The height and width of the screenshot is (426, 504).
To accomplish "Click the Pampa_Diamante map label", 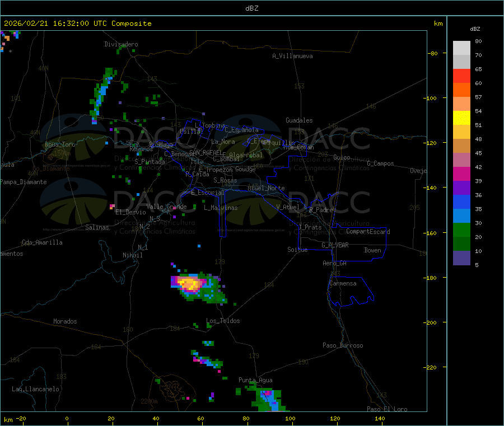I will point(24,182).
